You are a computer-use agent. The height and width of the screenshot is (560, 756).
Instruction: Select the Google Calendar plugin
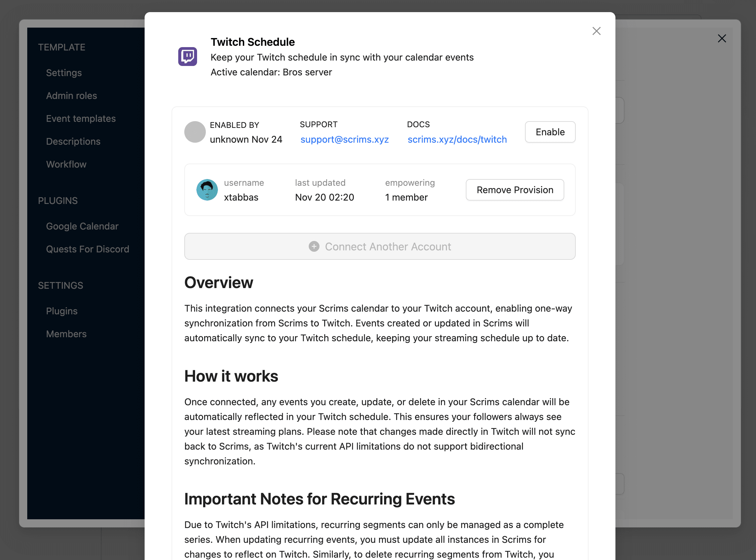82,226
